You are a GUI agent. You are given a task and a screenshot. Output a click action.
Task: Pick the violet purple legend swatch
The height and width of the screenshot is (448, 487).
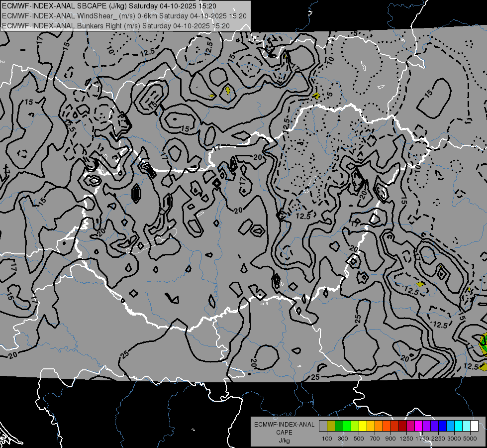click(426, 426)
